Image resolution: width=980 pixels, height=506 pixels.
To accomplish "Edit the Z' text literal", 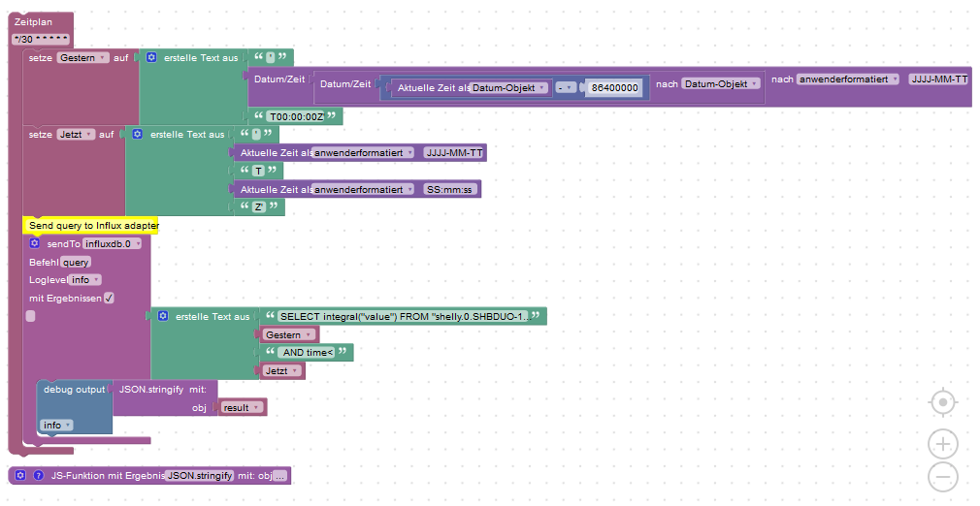I will pyautogui.click(x=259, y=207).
